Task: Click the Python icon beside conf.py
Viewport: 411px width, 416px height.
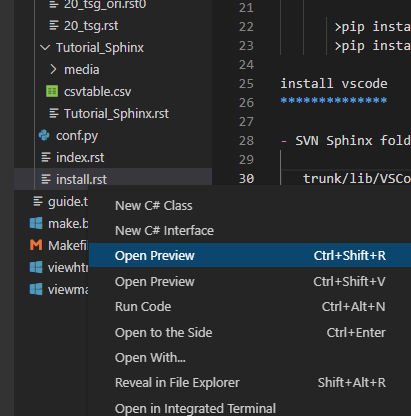Action: click(x=44, y=135)
